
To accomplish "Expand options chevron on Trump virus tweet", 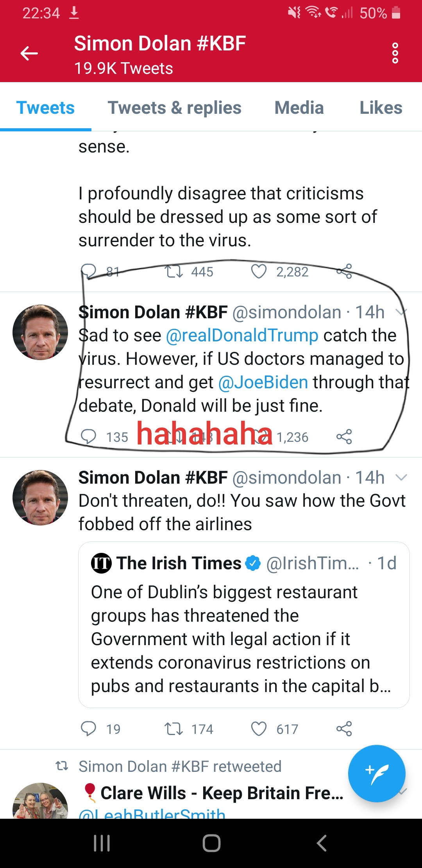I will tap(401, 312).
